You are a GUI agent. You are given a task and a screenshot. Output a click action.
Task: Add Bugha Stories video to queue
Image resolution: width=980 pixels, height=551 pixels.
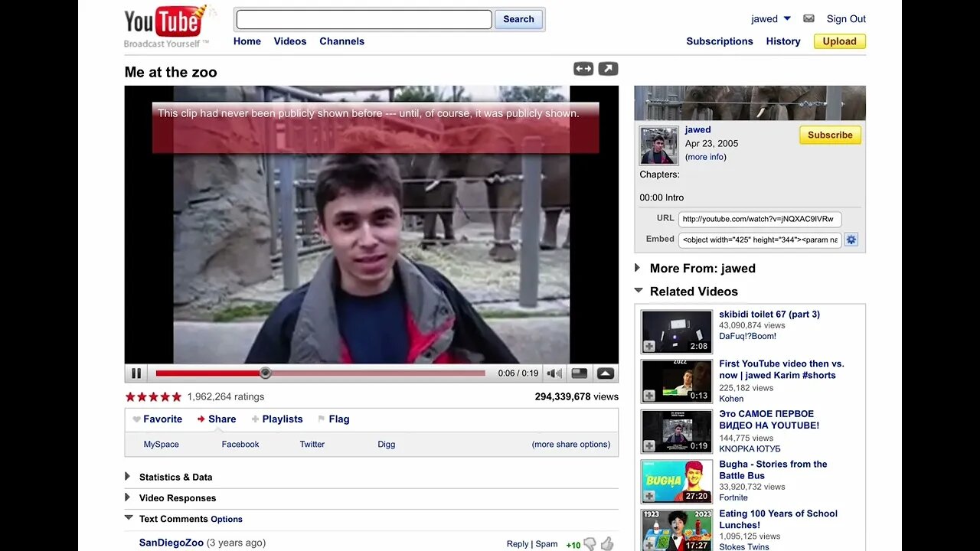(649, 496)
